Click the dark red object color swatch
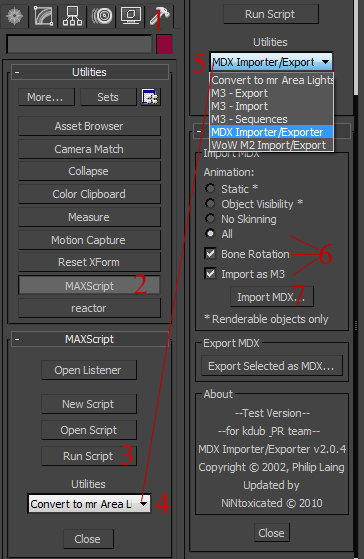The height and width of the screenshot is (559, 364). click(164, 44)
